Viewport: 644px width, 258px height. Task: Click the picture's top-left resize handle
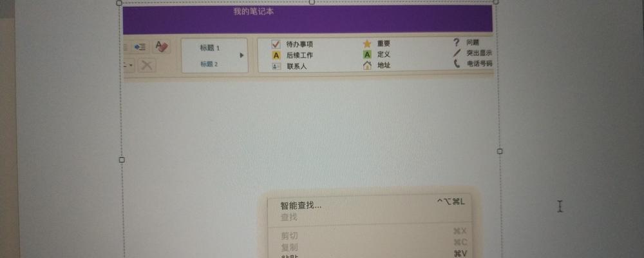[119, 3]
